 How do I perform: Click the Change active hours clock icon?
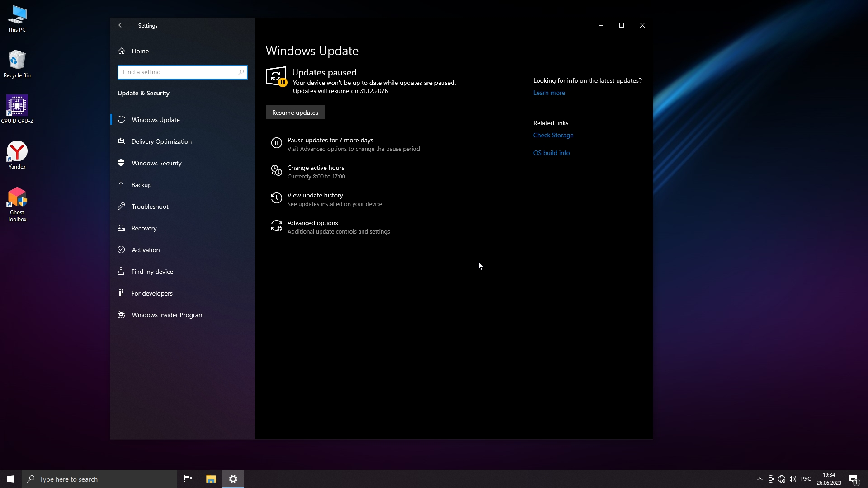(x=276, y=171)
